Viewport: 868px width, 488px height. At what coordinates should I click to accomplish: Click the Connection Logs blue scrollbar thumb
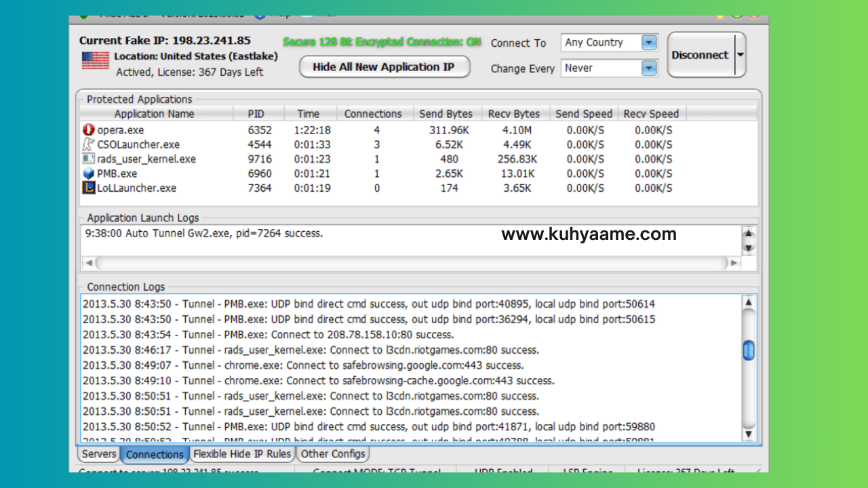pos(749,350)
